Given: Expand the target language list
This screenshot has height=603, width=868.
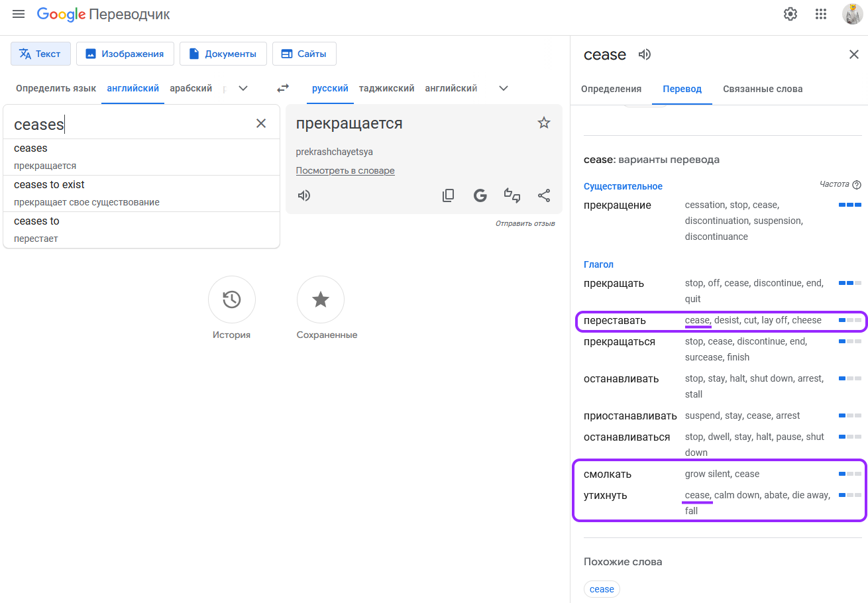Looking at the screenshot, I should pyautogui.click(x=504, y=88).
